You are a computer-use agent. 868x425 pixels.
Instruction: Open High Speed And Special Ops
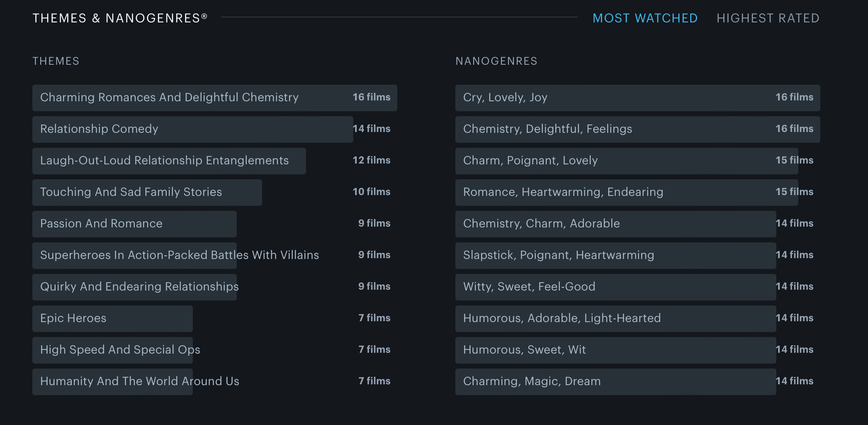click(120, 350)
